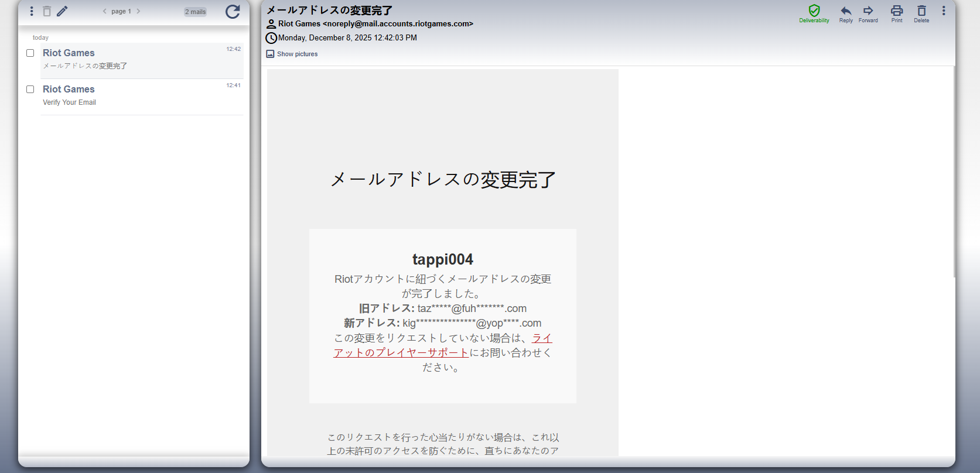980x473 pixels.
Task: Click the 12:42 timestamp in mail list
Action: point(234,49)
